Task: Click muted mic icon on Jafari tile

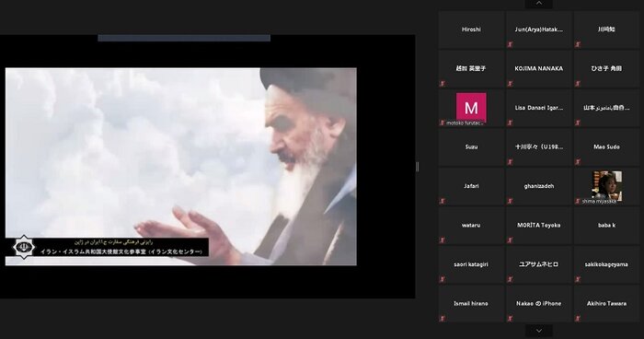Action: pyautogui.click(x=443, y=201)
